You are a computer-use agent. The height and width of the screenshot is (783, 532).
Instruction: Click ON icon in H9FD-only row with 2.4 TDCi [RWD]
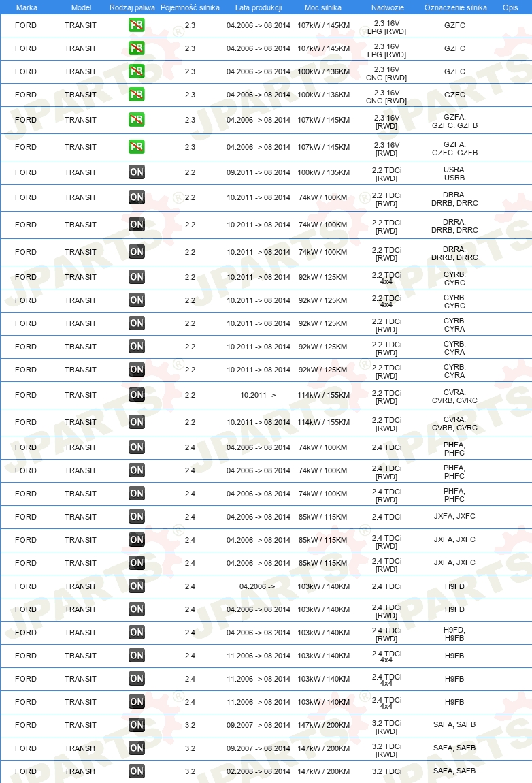(x=136, y=609)
